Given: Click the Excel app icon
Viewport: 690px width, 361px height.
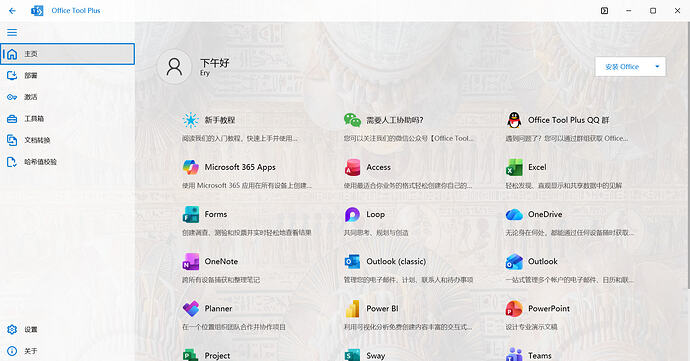Looking at the screenshot, I should (x=514, y=167).
